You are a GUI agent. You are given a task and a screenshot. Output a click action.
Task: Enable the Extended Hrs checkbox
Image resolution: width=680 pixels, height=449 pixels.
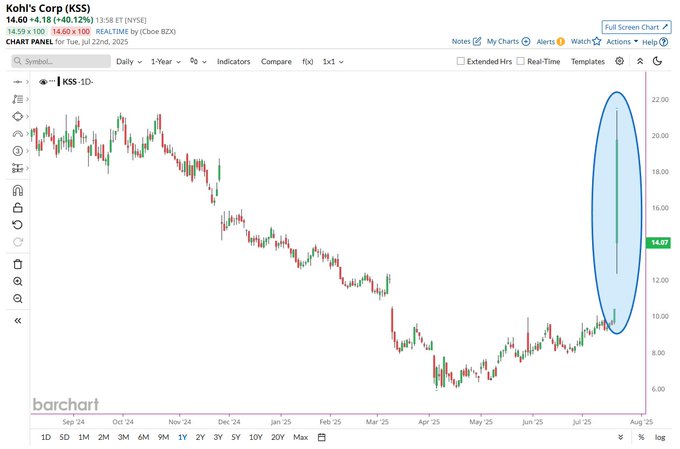461,61
